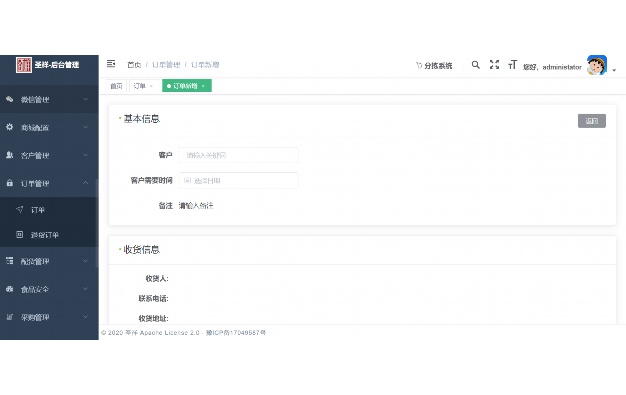626x395 pixels.
Task: Open 客户管理 menu via the users icon
Action: (x=10, y=155)
